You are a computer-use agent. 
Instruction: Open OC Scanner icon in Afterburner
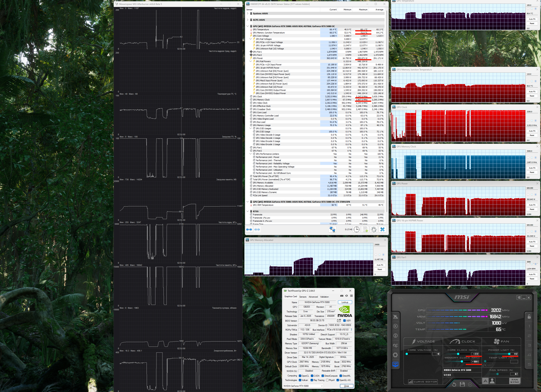395,345
